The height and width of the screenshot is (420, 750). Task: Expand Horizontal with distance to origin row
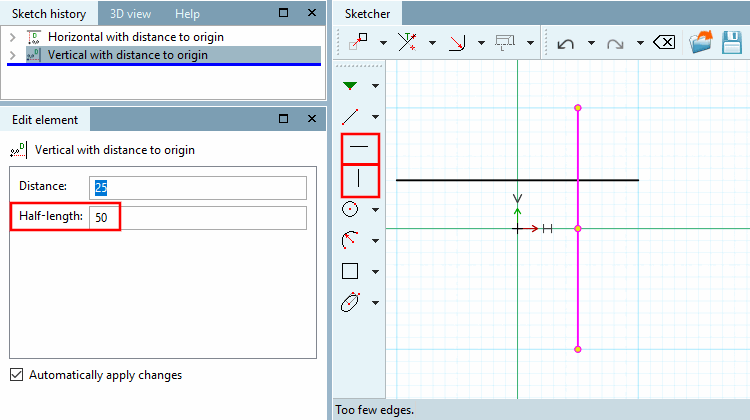click(12, 37)
